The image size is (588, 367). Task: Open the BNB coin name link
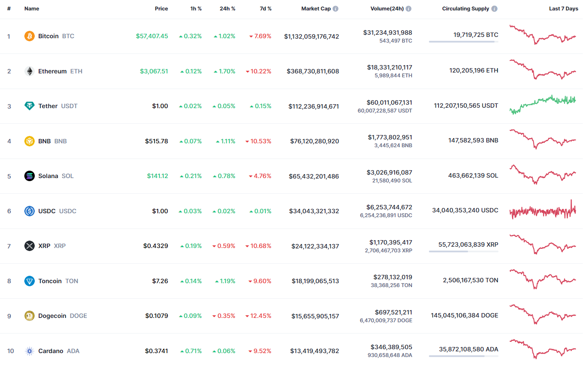tap(44, 141)
